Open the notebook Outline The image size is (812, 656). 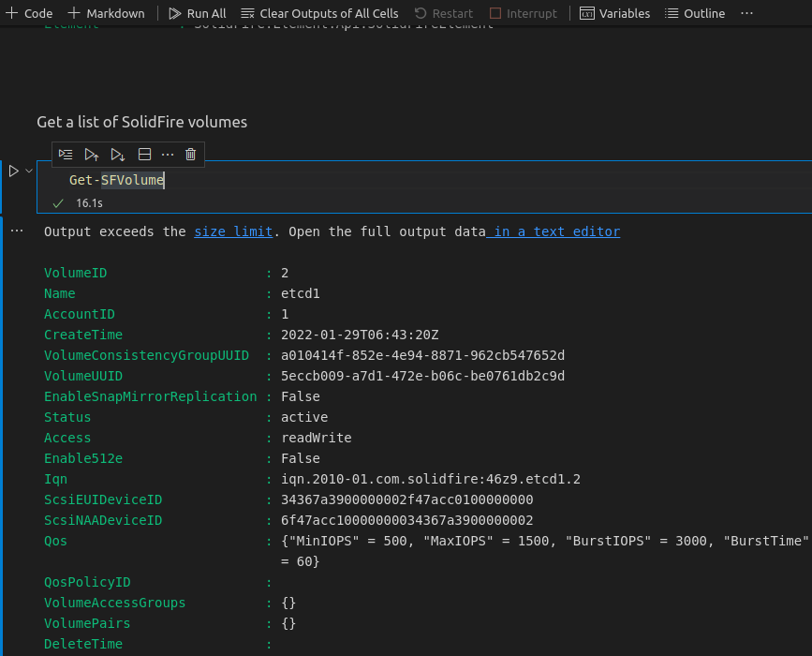[x=695, y=13]
